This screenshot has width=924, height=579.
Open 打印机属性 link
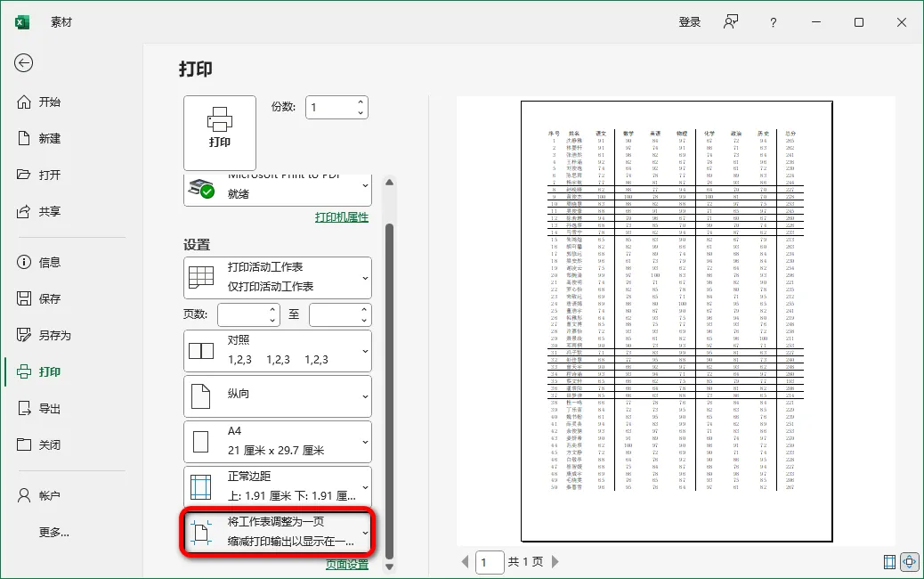(x=342, y=217)
